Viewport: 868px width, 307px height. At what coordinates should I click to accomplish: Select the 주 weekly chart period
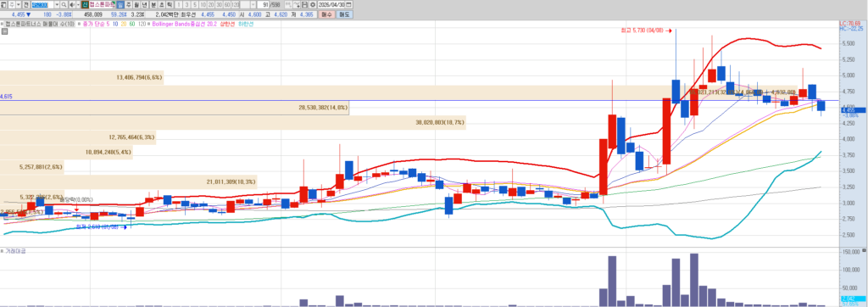(129, 4)
